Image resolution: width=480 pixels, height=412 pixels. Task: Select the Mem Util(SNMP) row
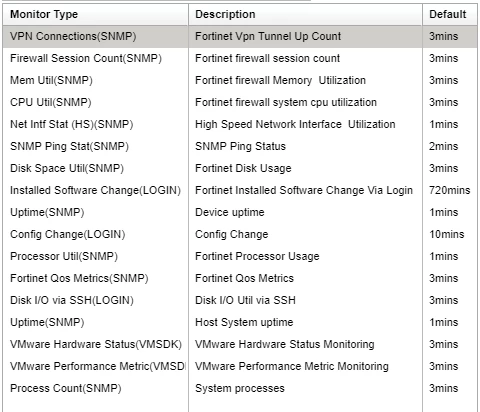[x=240, y=80]
